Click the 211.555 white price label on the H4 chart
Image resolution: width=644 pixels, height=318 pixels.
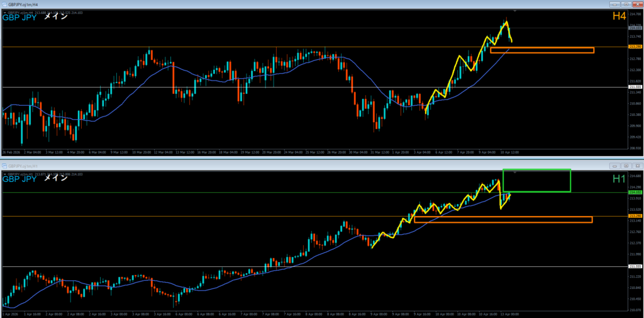pos(635,87)
